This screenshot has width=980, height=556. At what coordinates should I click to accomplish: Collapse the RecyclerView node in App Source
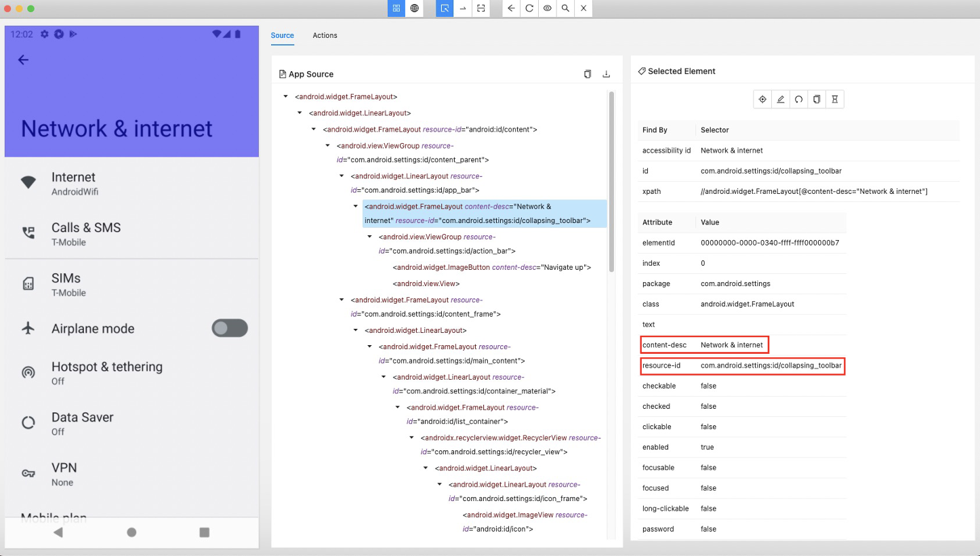411,437
